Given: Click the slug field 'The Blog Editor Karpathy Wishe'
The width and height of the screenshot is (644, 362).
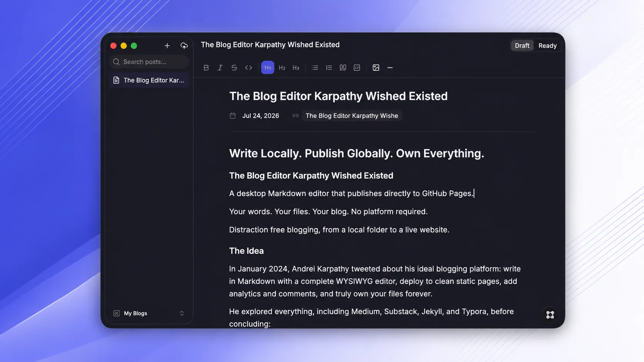Looking at the screenshot, I should [352, 116].
